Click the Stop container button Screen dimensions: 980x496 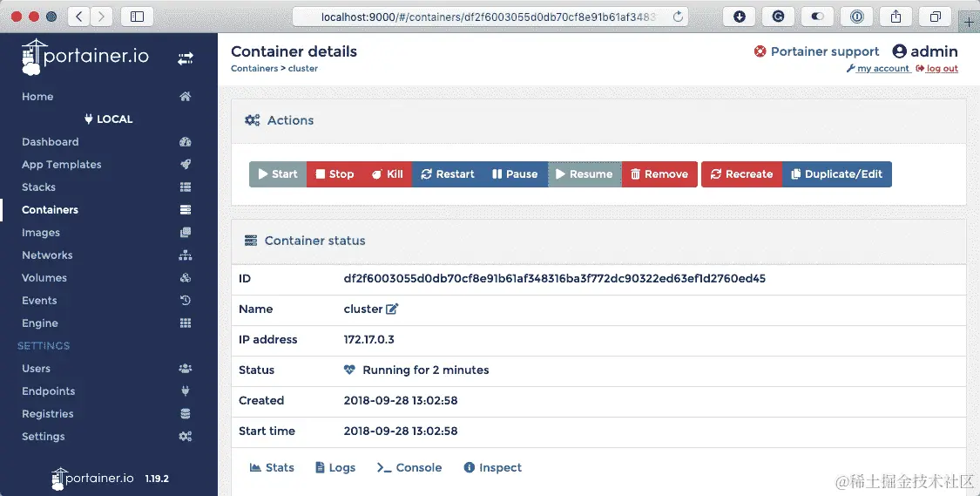click(x=335, y=173)
